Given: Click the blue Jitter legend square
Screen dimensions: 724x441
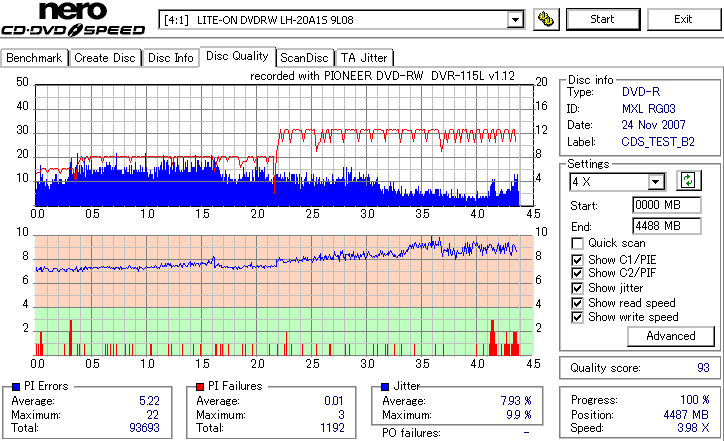Looking at the screenshot, I should tap(385, 387).
